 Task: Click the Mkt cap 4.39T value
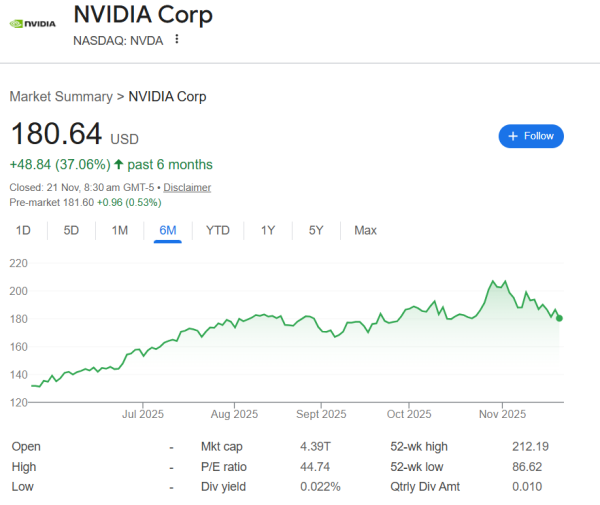tap(317, 446)
